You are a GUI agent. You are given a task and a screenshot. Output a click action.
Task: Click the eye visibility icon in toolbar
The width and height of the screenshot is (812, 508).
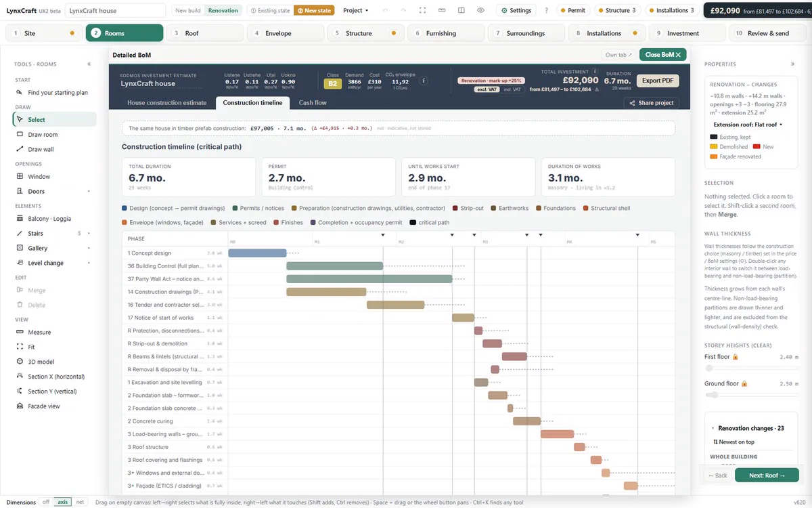(480, 11)
